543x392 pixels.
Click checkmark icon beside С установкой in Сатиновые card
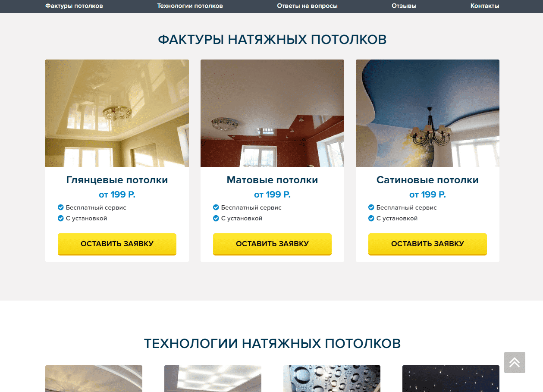371,218
